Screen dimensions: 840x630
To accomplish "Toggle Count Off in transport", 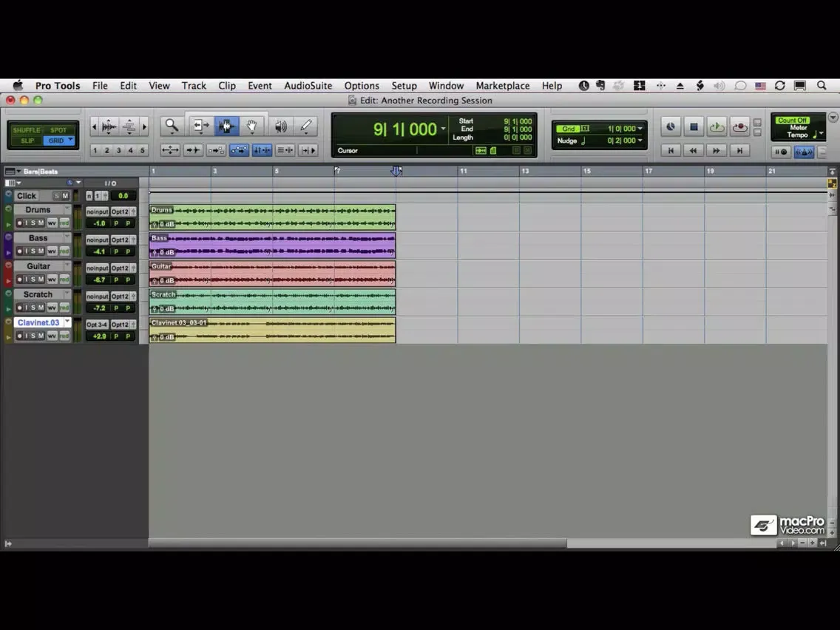I will [793, 121].
